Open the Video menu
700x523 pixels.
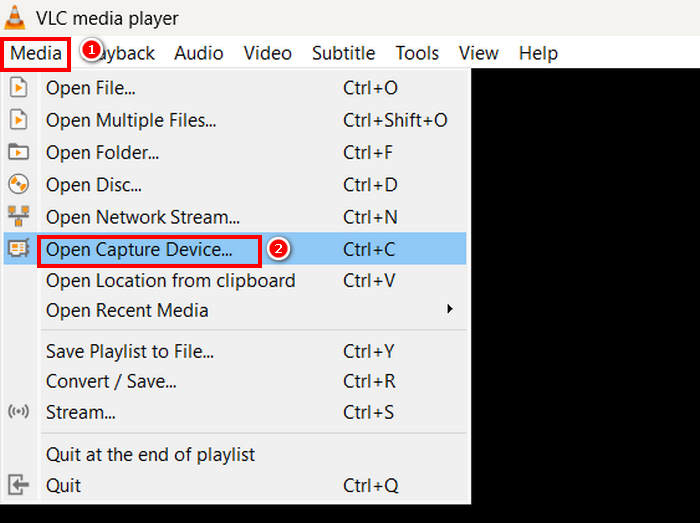[267, 53]
